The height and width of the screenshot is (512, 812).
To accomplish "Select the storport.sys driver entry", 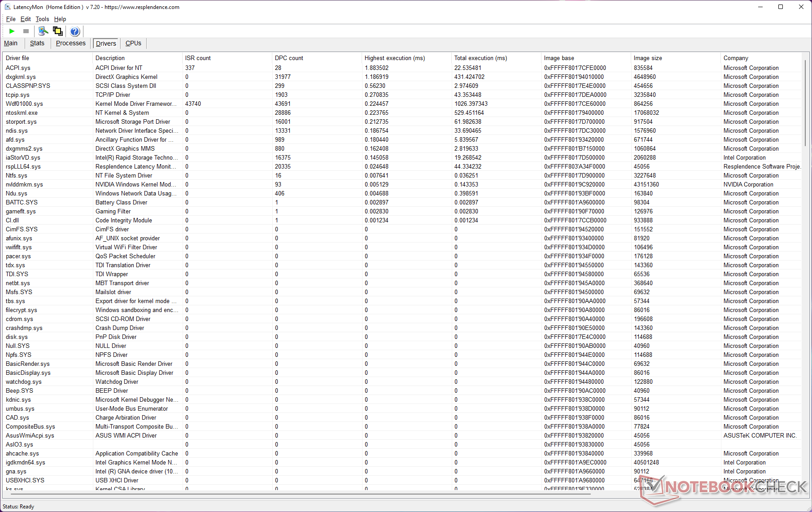I will [21, 121].
